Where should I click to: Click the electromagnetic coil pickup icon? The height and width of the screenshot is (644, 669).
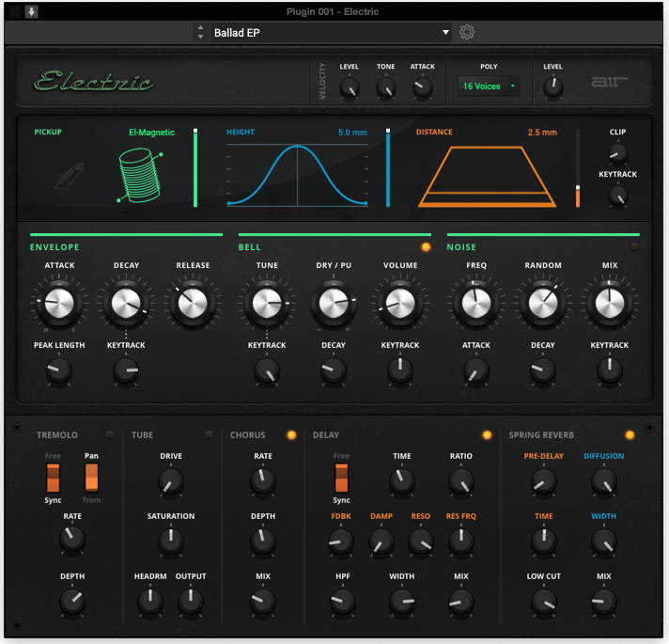[139, 174]
